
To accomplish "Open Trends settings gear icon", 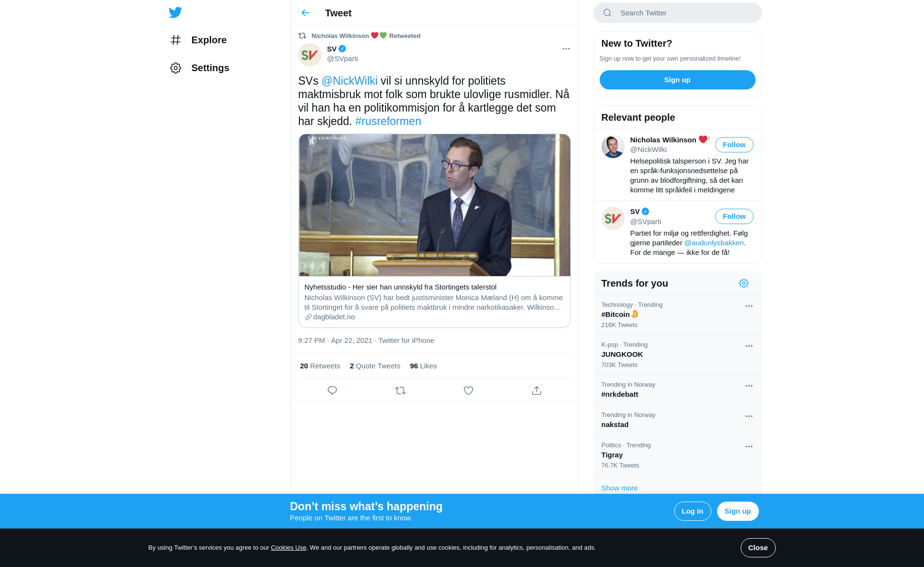I will [744, 283].
